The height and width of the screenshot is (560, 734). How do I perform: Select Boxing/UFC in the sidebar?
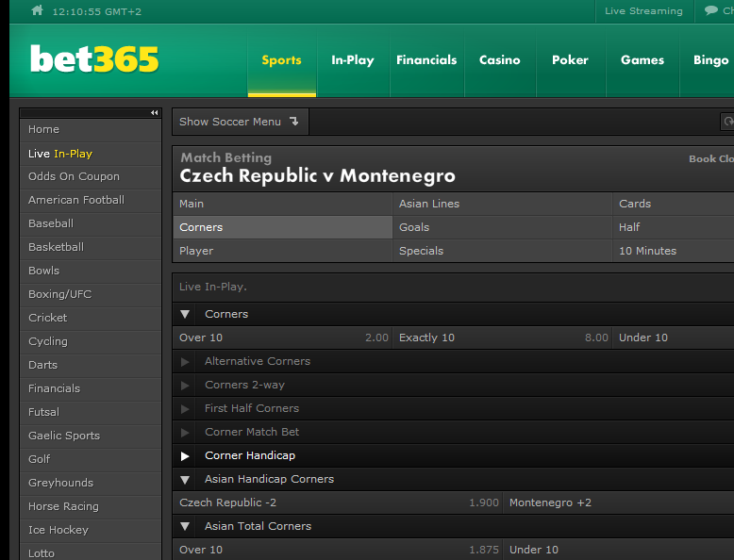91,294
